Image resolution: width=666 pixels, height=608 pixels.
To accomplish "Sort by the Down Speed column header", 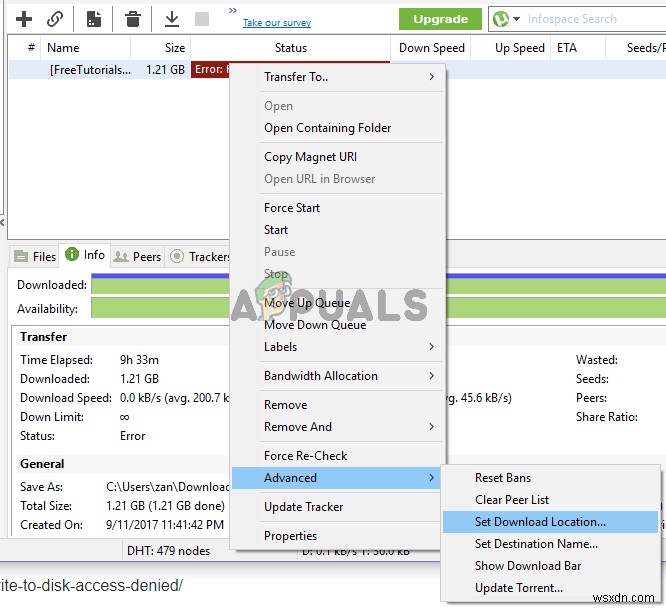I will click(x=432, y=48).
